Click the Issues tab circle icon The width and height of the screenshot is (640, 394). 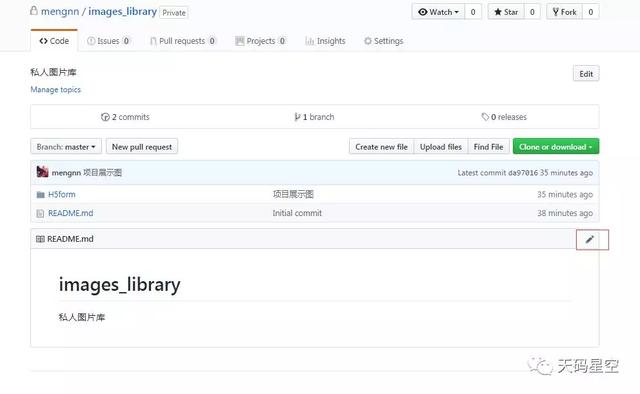coord(91,41)
